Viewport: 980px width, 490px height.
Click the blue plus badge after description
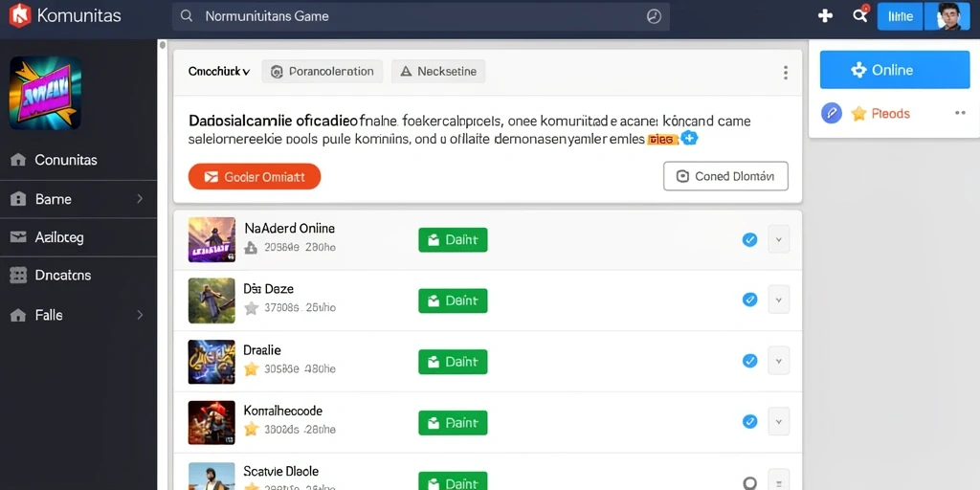pyautogui.click(x=689, y=138)
